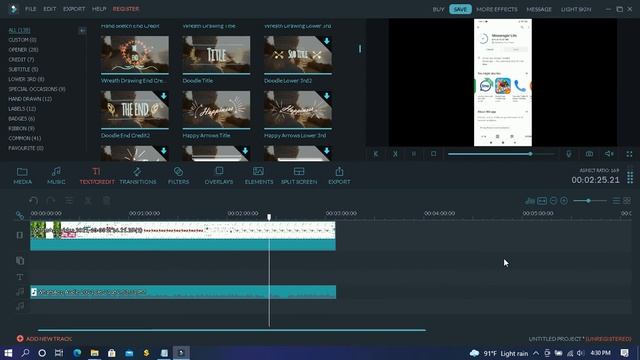
Task: Open the edit settings icon beside redo
Action: [69, 200]
